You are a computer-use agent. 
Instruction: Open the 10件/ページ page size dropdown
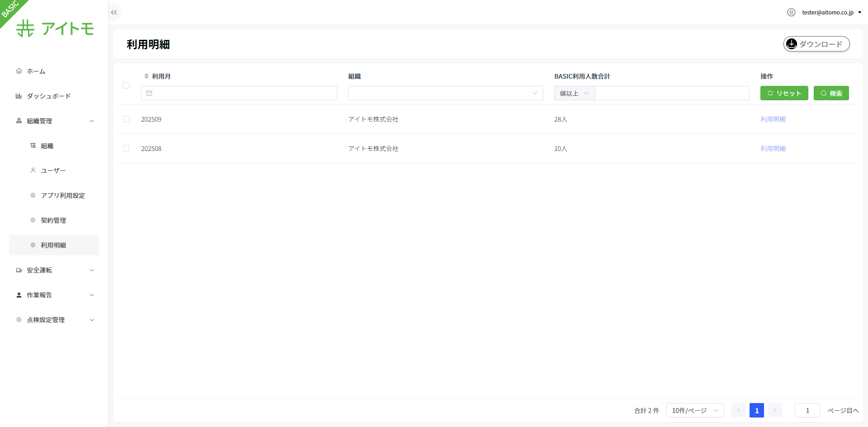coord(695,410)
